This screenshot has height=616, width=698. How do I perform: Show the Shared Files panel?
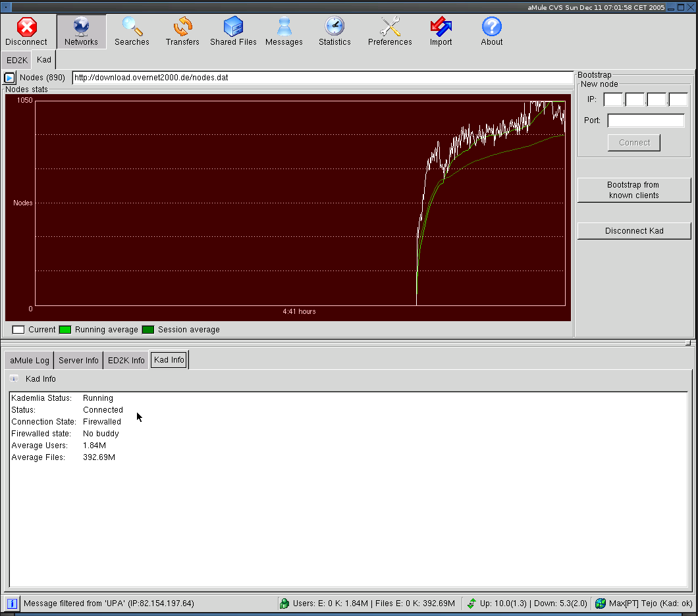[233, 32]
